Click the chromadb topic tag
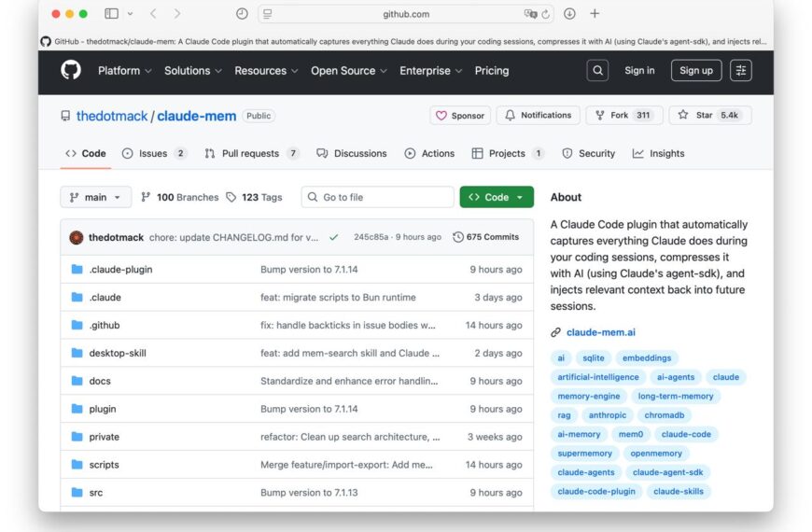The width and height of the screenshot is (812, 532). (664, 415)
